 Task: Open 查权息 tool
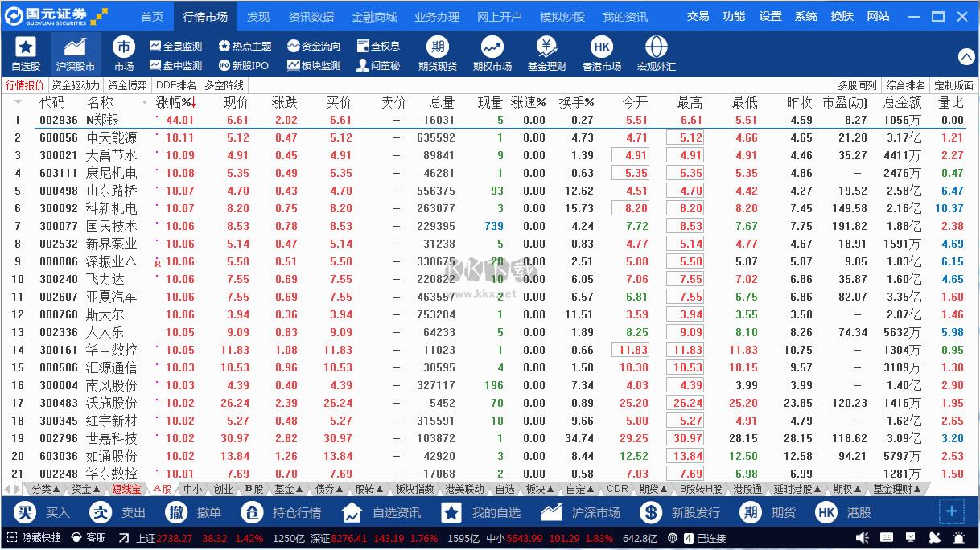378,47
